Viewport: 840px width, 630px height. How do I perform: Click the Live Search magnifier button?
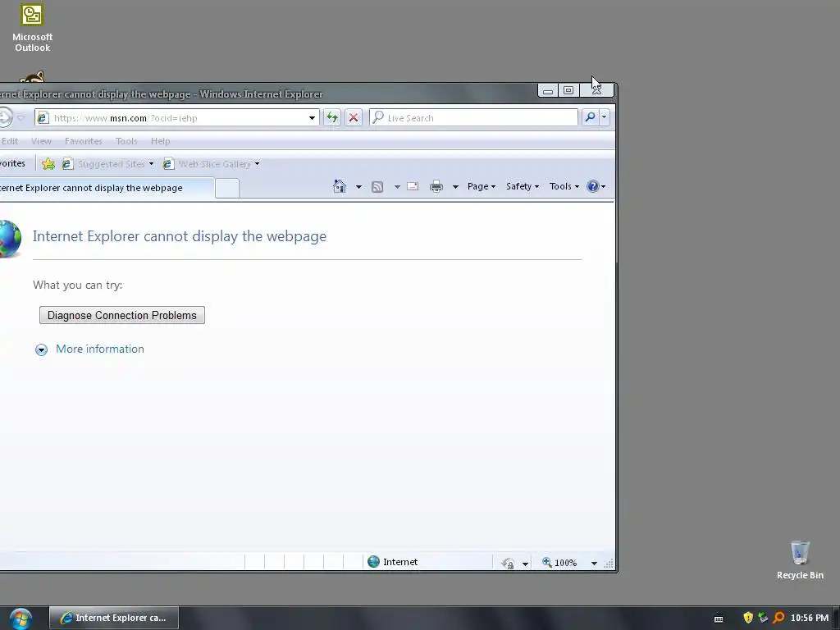[x=590, y=117]
